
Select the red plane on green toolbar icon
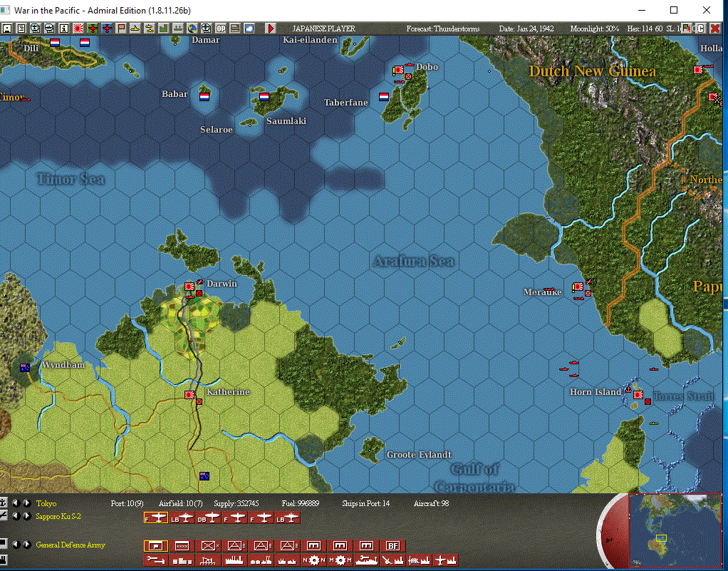click(x=93, y=29)
